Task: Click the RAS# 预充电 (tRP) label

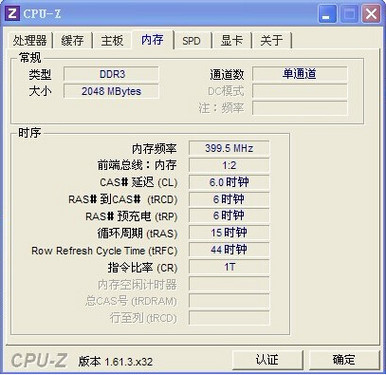Action: [x=131, y=216]
